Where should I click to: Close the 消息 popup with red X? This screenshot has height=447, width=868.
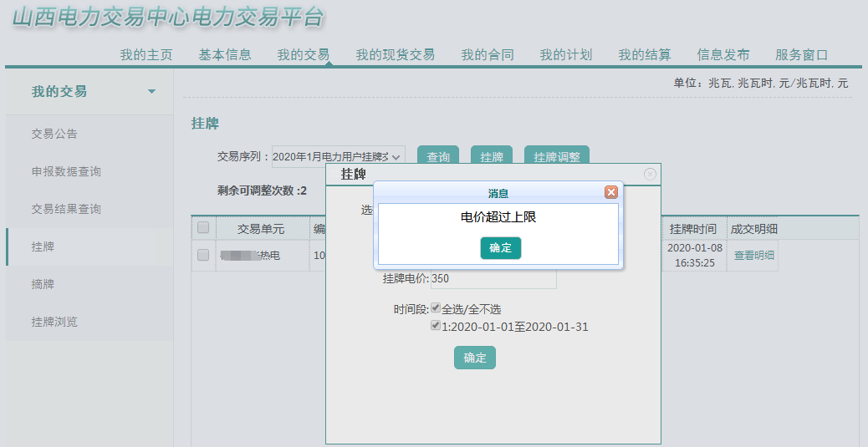[x=610, y=192]
